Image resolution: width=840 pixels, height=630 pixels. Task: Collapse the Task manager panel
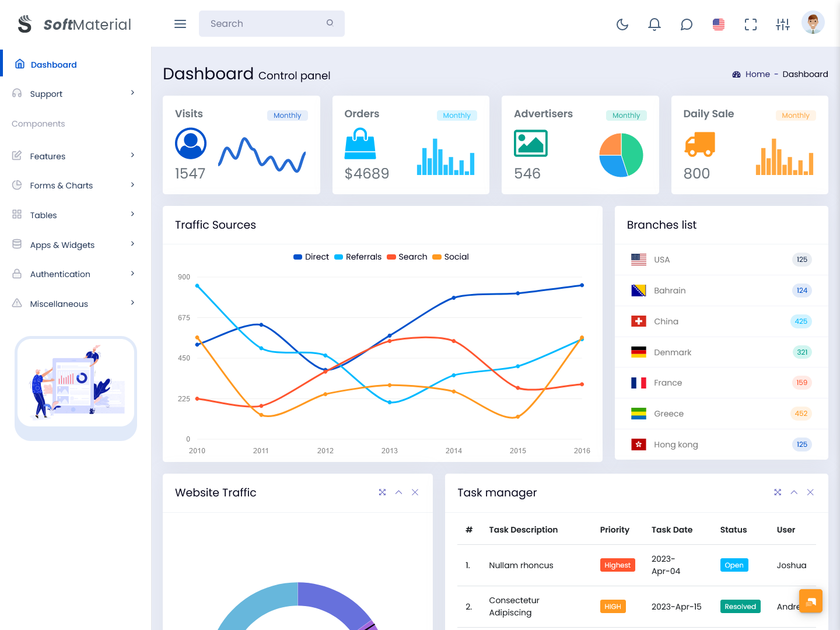point(794,492)
